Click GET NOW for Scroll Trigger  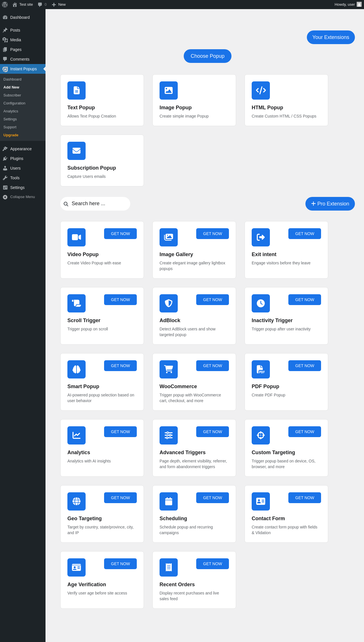(120, 300)
